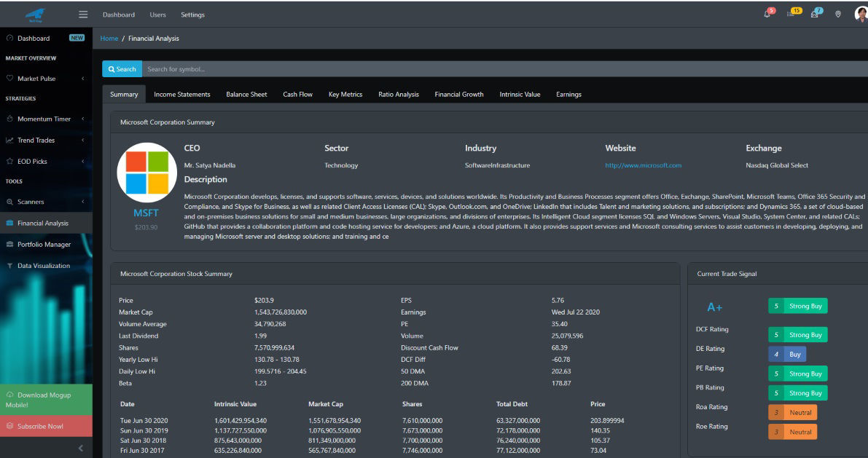The width and height of the screenshot is (868, 458).
Task: Open the user avatar in the header
Action: pyautogui.click(x=861, y=15)
